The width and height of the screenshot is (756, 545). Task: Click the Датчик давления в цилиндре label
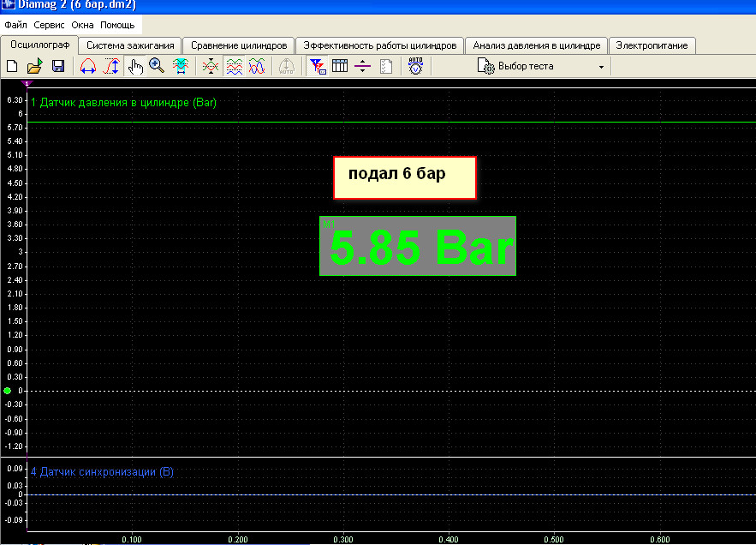point(123,102)
